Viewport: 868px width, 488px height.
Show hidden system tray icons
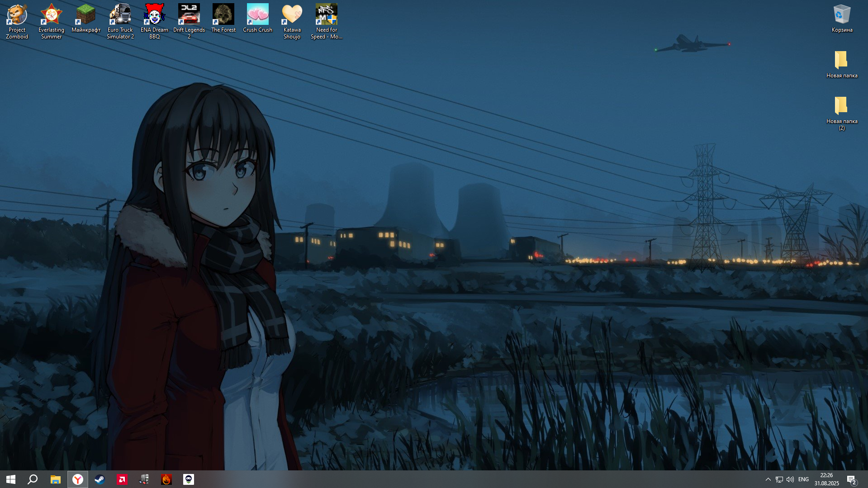(768, 479)
